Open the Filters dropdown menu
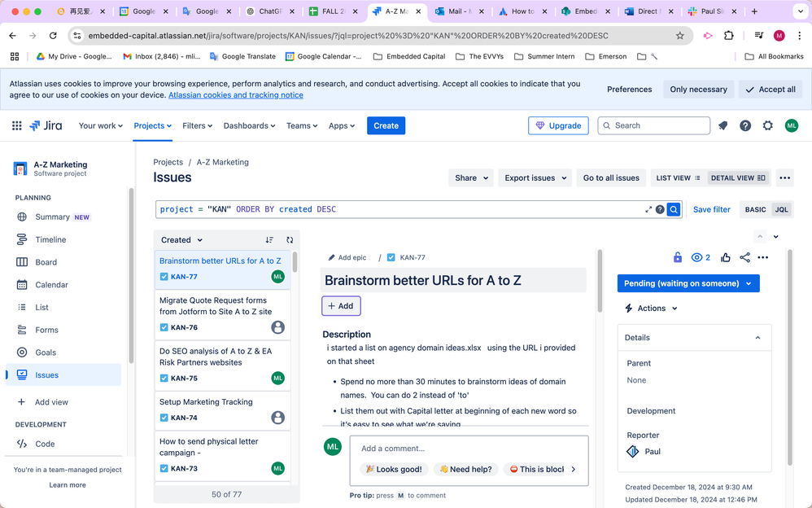 click(x=197, y=125)
